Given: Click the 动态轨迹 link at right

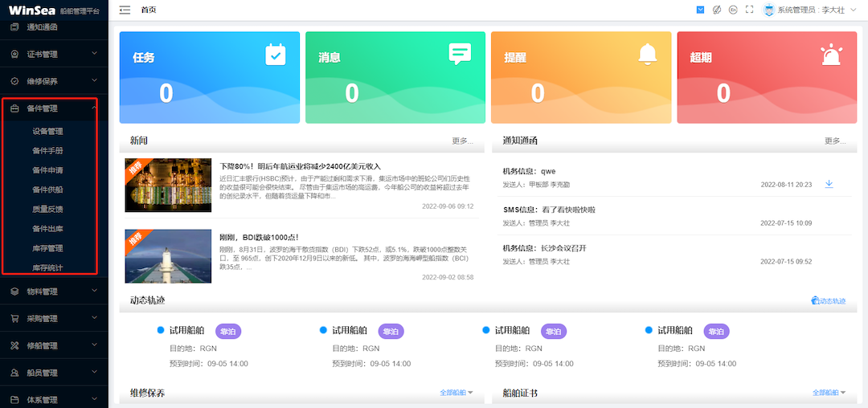Looking at the screenshot, I should tap(829, 301).
